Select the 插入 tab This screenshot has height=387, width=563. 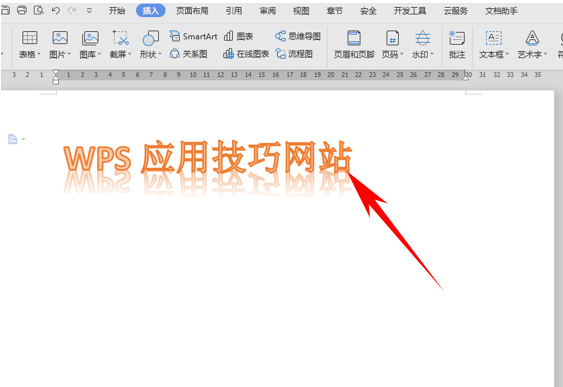[x=150, y=11]
